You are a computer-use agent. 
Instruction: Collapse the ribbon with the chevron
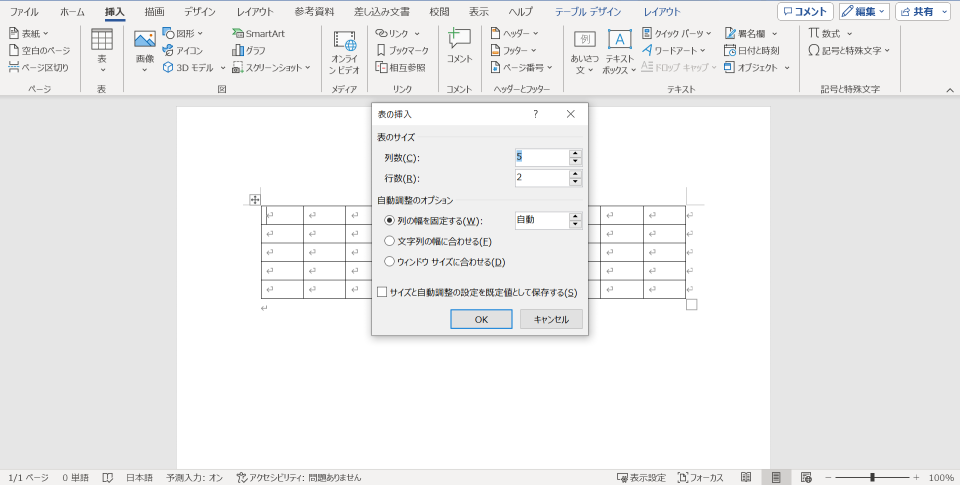[x=950, y=90]
